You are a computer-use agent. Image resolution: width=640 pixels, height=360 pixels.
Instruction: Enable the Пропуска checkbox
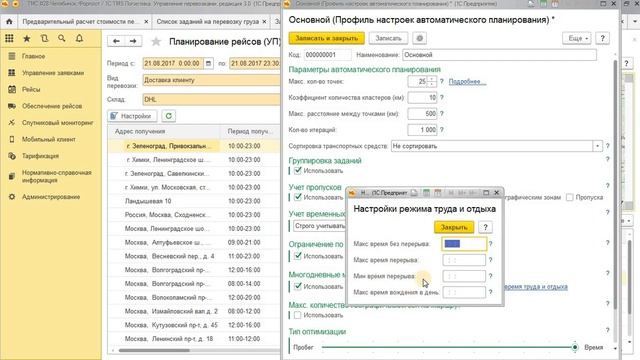tap(570, 197)
